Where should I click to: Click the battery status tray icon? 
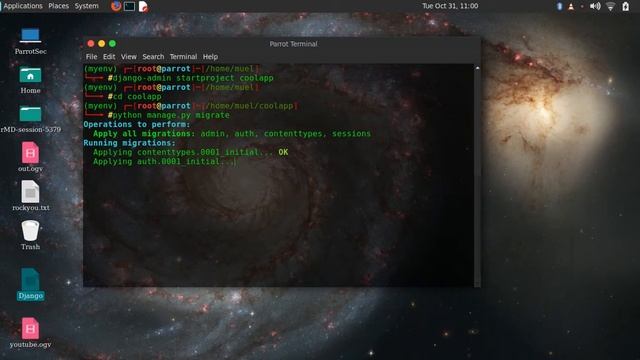click(x=625, y=6)
